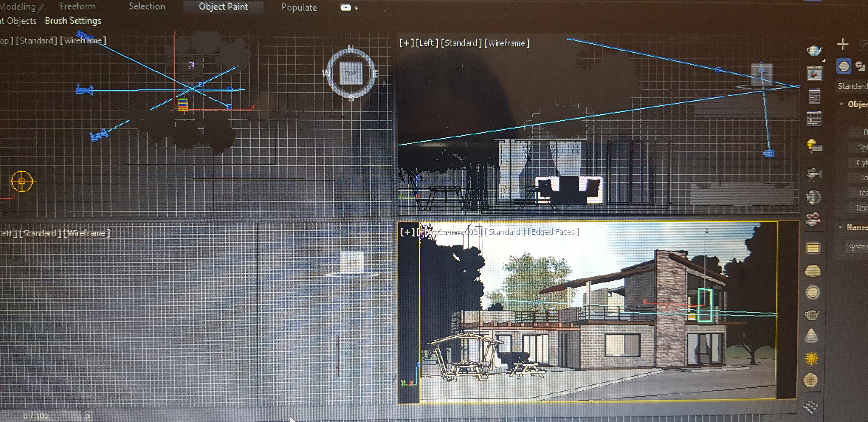This screenshot has width=868, height=422.
Task: Toggle the ribbon minimize button after Populate
Action: coord(346,7)
